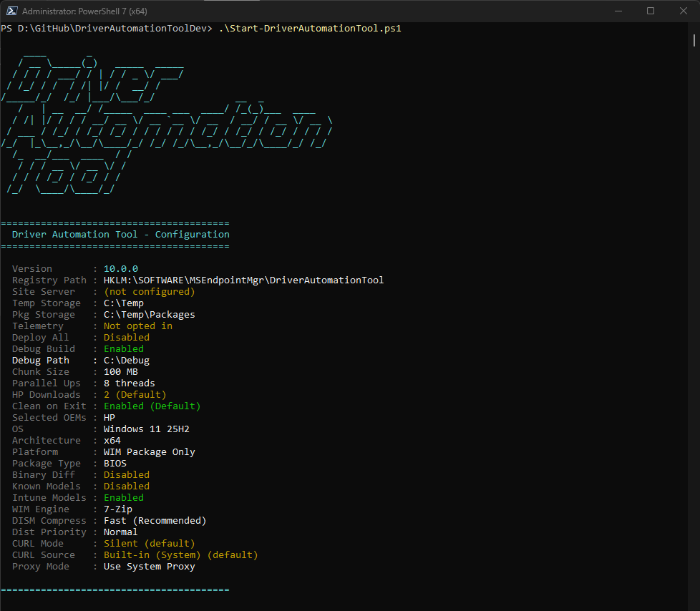Click the 'Silent (default)' value
The height and width of the screenshot is (611, 700).
tap(150, 544)
